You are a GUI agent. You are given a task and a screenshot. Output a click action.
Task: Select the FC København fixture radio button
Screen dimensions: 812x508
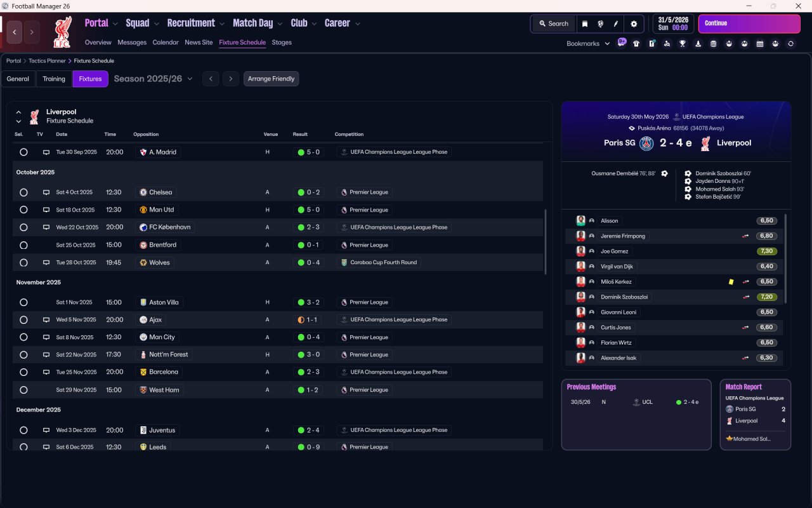23,227
